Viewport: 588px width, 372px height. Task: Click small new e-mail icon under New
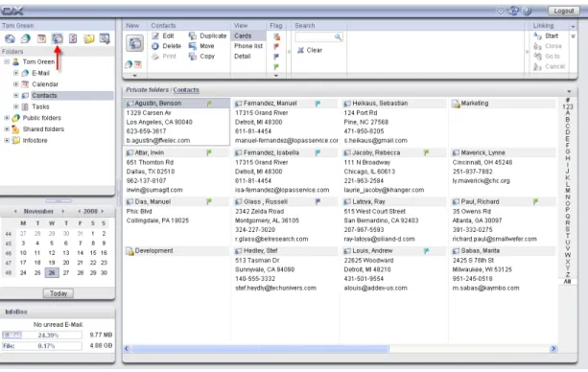click(x=129, y=64)
